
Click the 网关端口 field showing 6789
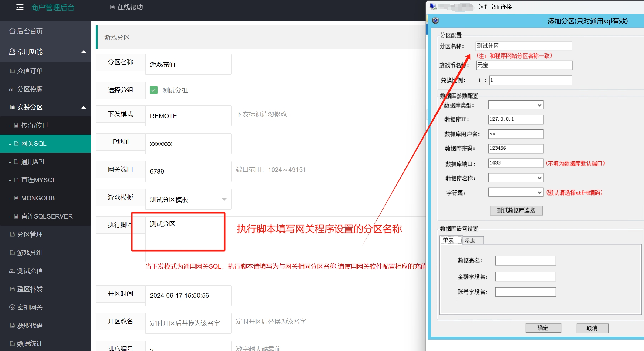coord(188,171)
